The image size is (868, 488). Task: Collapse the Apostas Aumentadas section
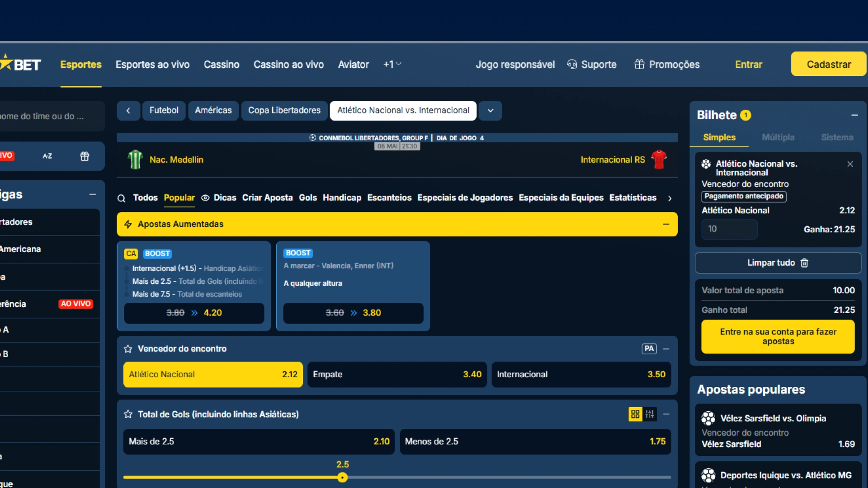(x=666, y=224)
